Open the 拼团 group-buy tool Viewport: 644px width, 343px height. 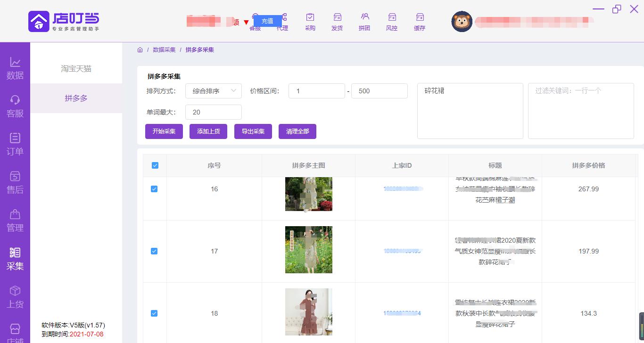pos(364,22)
